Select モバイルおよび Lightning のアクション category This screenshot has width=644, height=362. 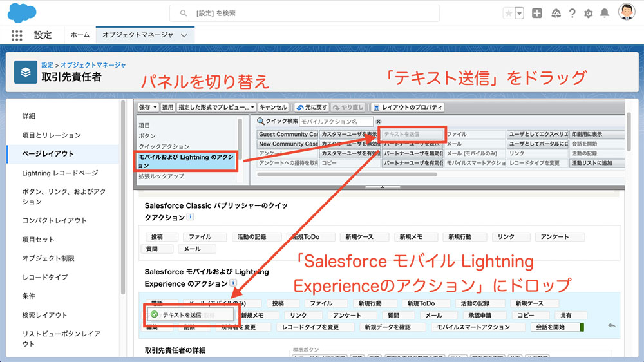pos(187,161)
